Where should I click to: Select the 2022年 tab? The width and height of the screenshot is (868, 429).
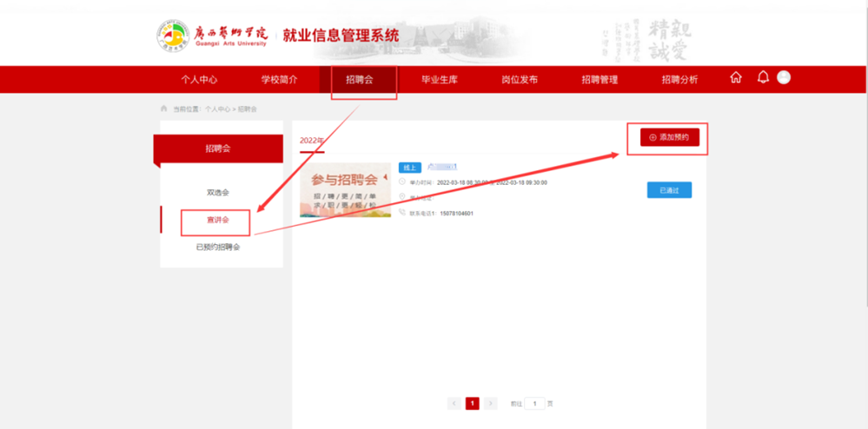click(312, 142)
